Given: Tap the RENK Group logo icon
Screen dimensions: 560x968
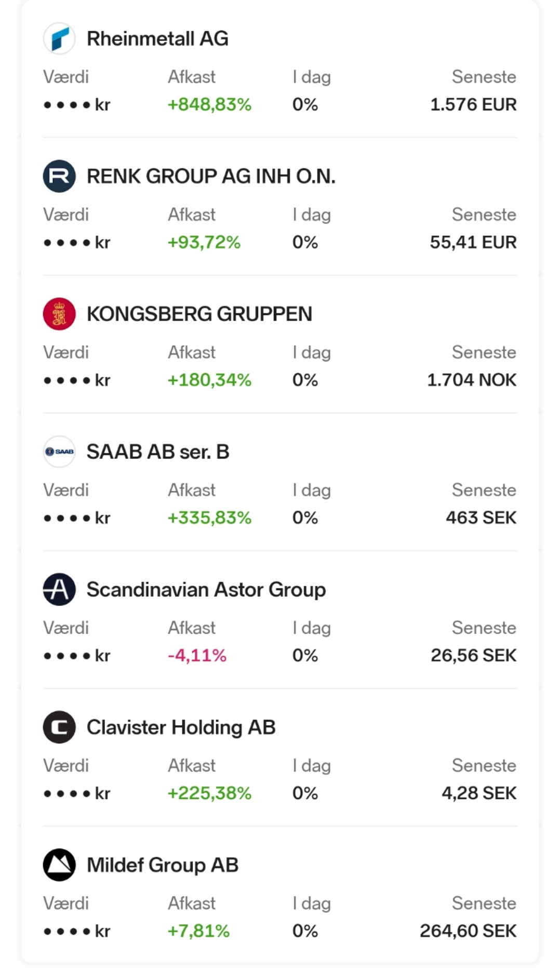Looking at the screenshot, I should [x=59, y=176].
